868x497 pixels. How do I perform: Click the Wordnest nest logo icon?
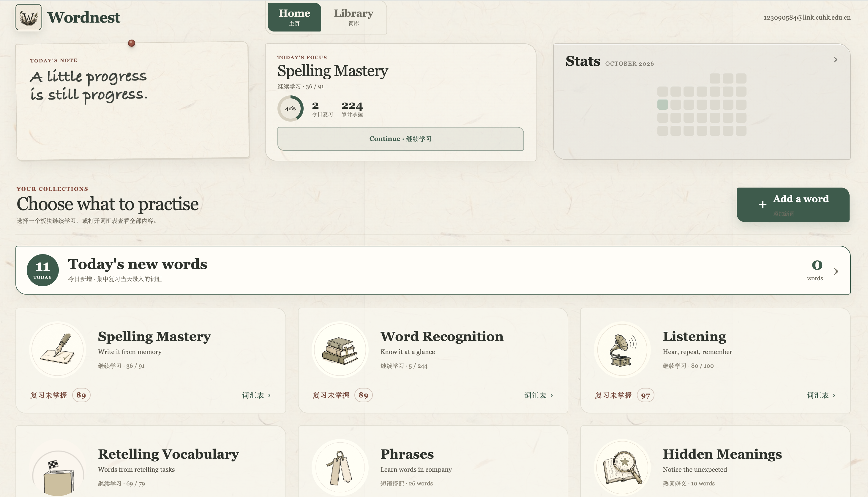tap(28, 18)
